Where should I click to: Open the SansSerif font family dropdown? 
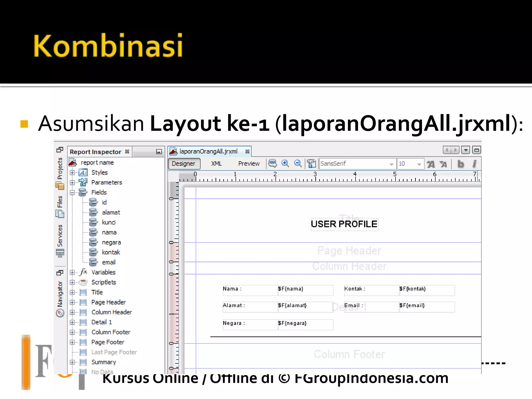pos(391,164)
